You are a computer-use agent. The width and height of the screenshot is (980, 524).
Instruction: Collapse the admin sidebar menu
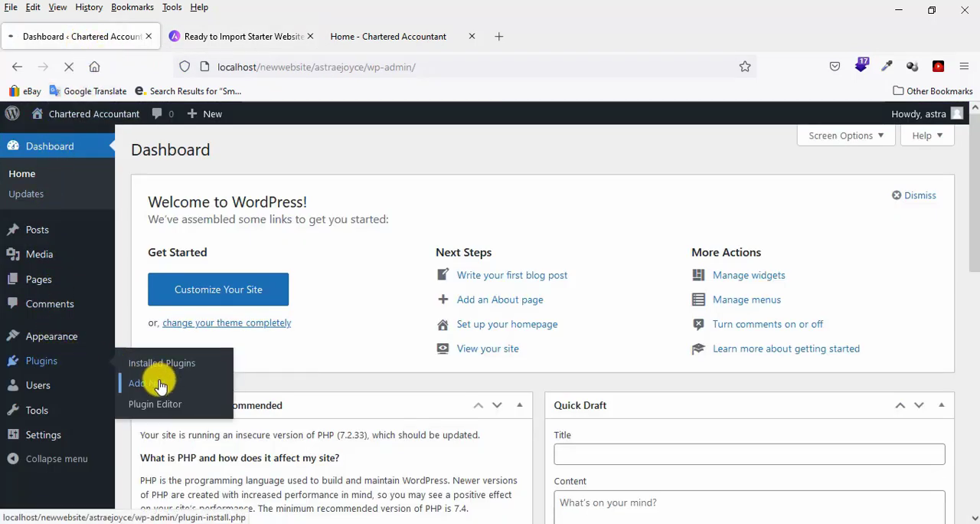(x=56, y=459)
